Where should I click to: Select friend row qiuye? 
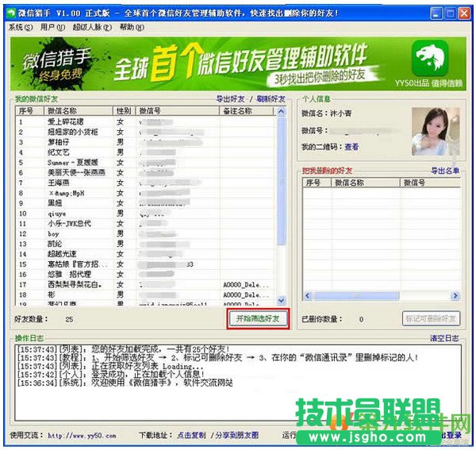tap(146, 213)
